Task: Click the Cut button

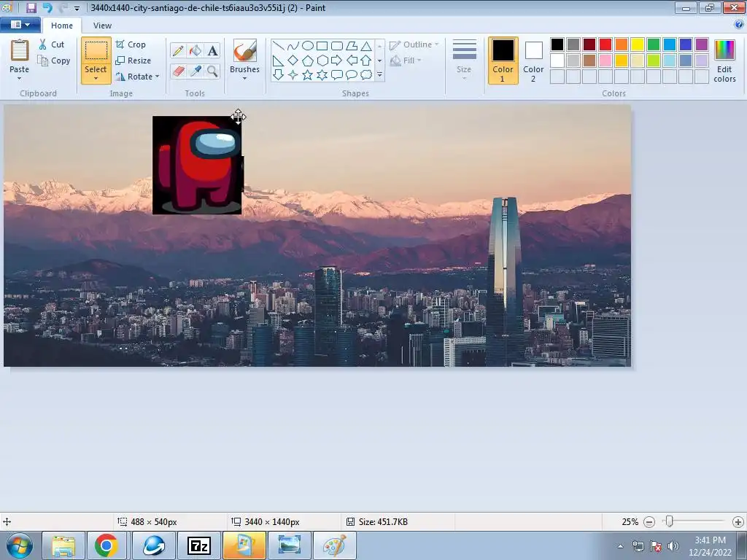Action: pos(52,44)
